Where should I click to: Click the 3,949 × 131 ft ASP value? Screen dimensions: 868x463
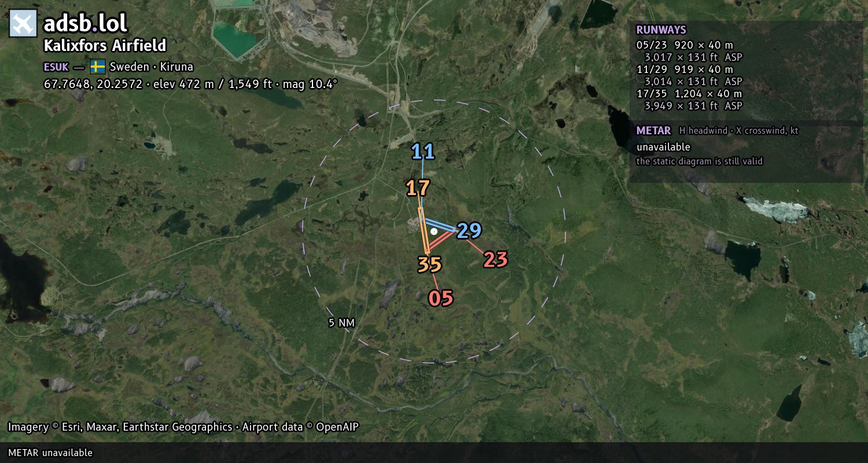click(x=693, y=106)
